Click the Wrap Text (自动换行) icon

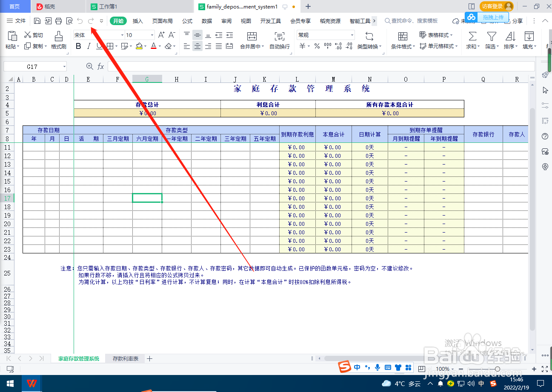tap(280, 36)
